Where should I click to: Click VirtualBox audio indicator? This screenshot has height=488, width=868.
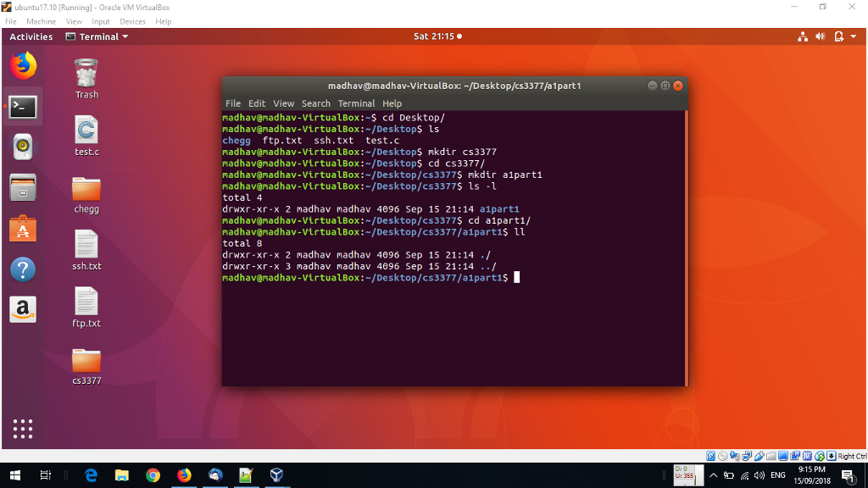(x=735, y=456)
